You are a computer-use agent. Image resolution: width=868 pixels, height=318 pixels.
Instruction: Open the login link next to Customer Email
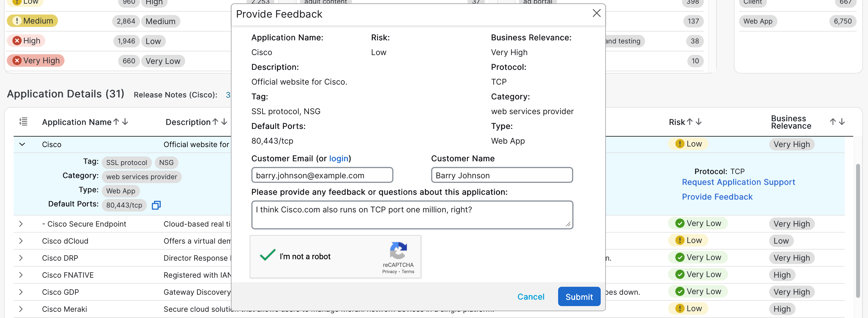[338, 158]
